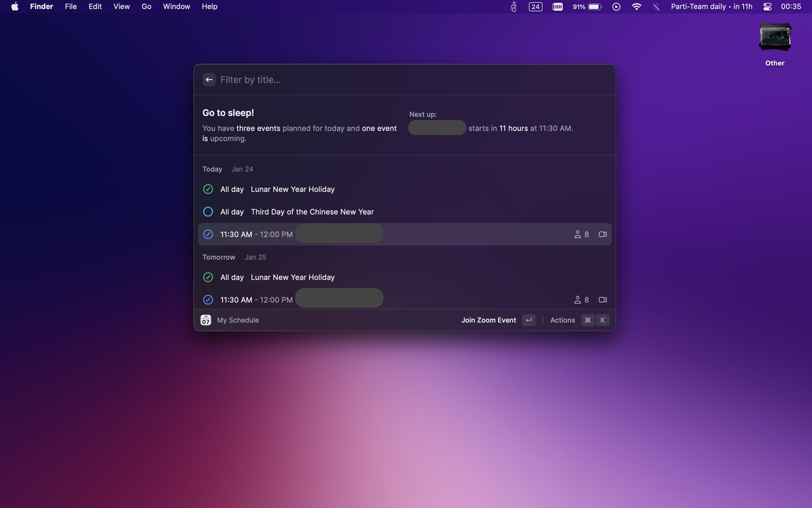Click the back arrow in Raycast
The width and height of the screenshot is (812, 508).
(x=209, y=80)
